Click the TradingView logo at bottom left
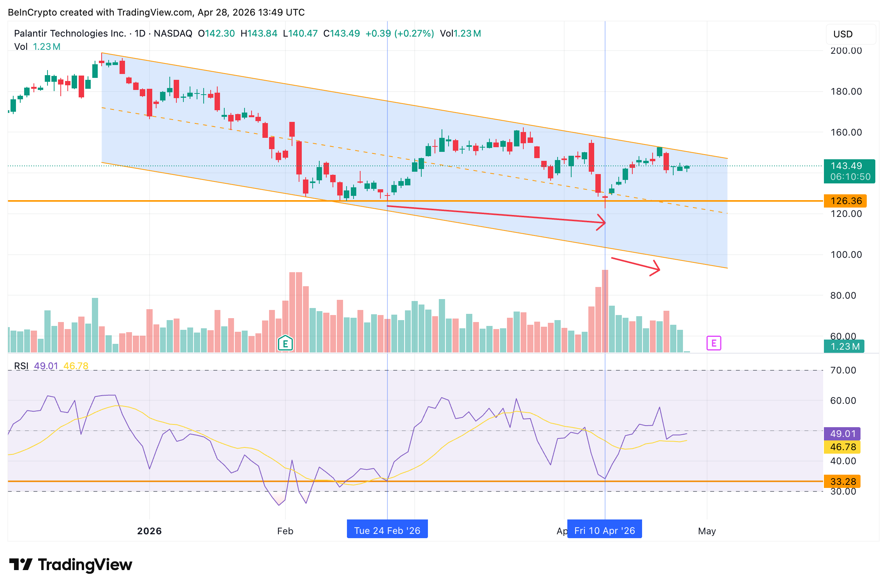The height and width of the screenshot is (588, 887). [x=70, y=565]
